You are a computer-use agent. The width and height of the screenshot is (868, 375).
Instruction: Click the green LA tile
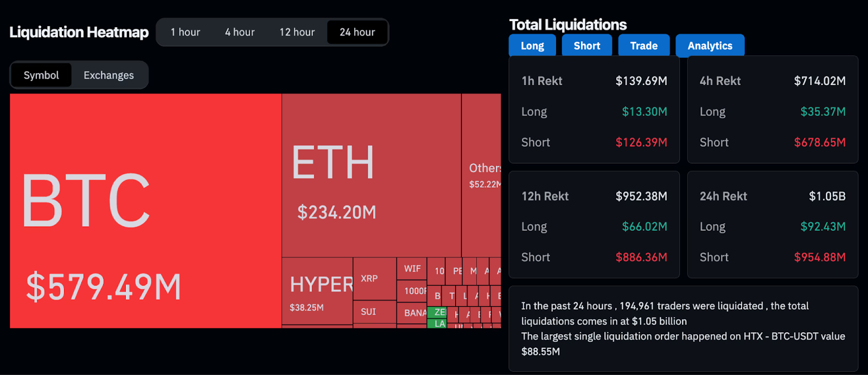click(x=438, y=324)
